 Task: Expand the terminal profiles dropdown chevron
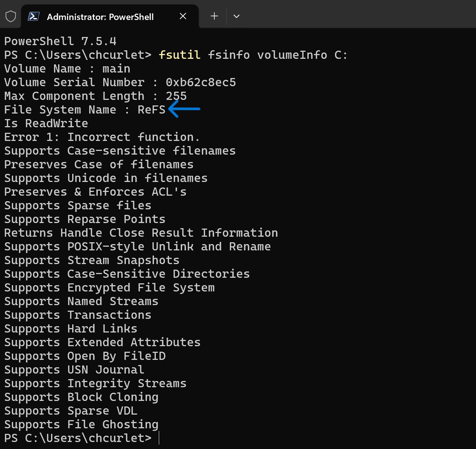[237, 16]
